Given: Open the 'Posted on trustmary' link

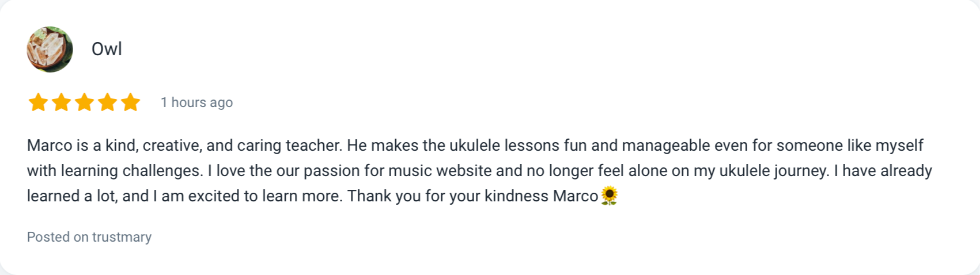Looking at the screenshot, I should 89,237.
